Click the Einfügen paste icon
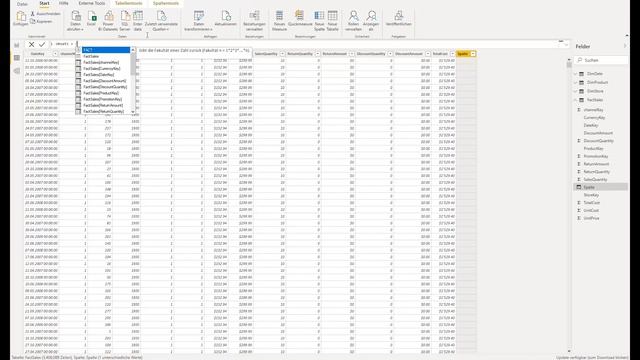Image resolution: width=640 pixels, height=360 pixels. tap(21, 16)
